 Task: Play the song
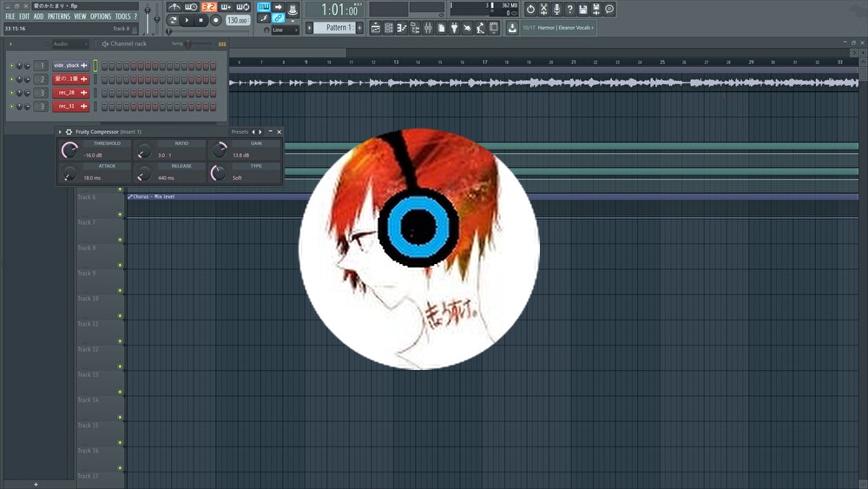click(187, 21)
